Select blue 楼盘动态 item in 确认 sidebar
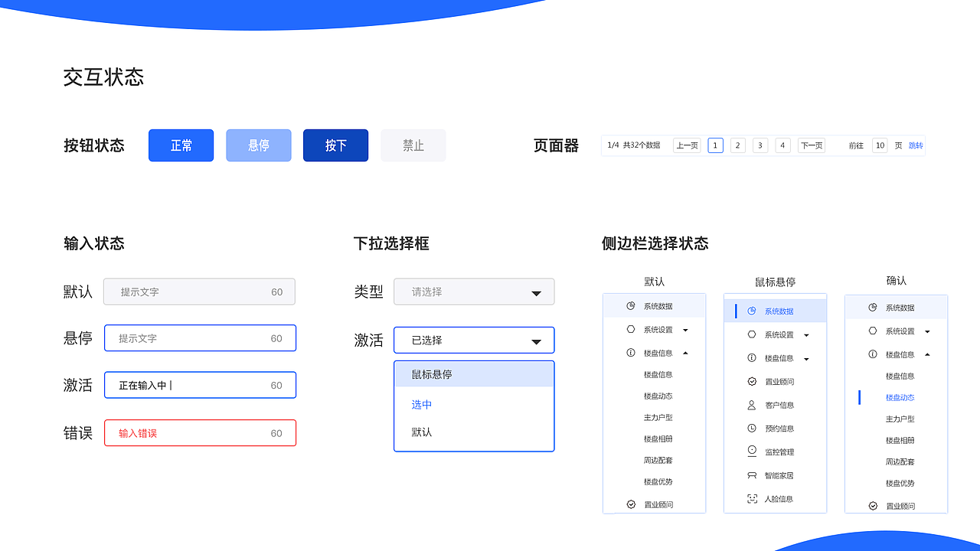Image resolution: width=980 pixels, height=551 pixels. pos(900,398)
